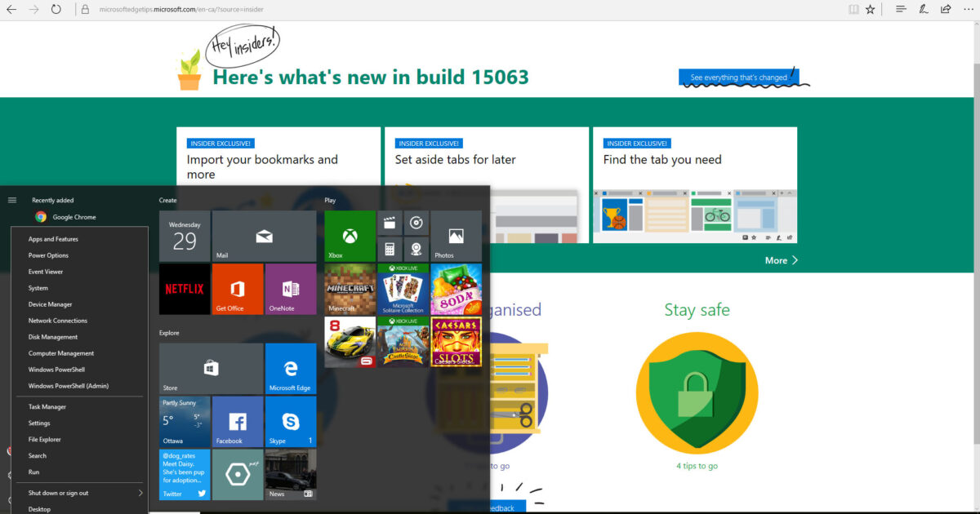Launch the Groove Music tile
Image resolution: width=980 pixels, height=514 pixels.
click(x=416, y=223)
